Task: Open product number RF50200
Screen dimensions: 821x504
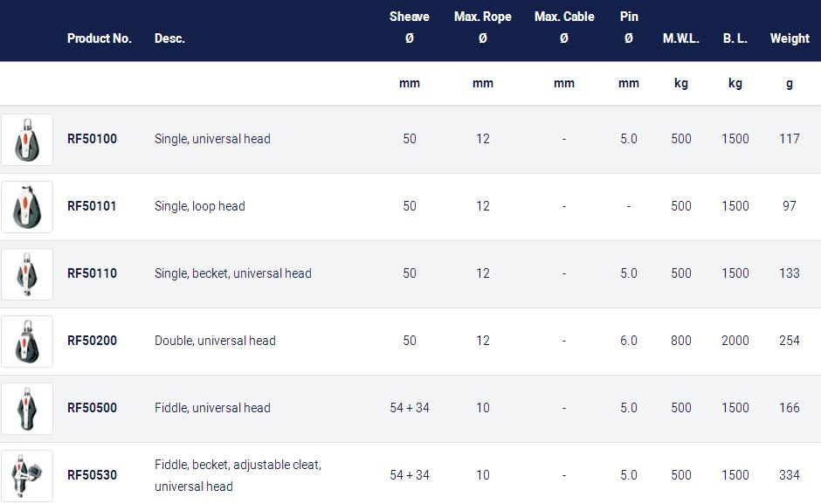Action: 93,341
